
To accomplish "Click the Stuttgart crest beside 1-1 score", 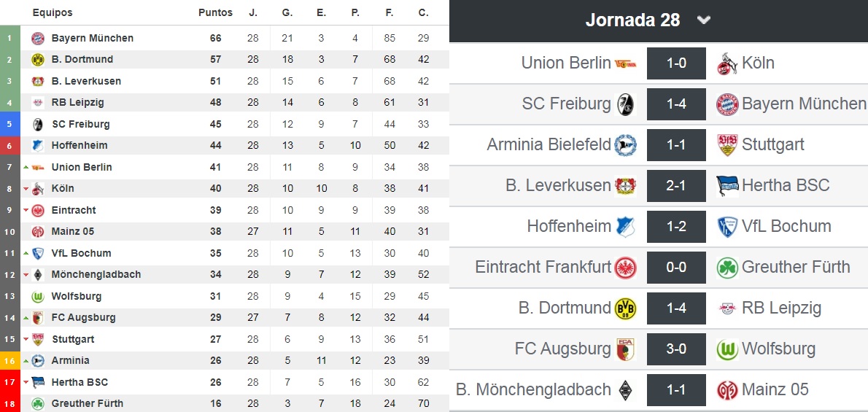I will click(x=727, y=144).
